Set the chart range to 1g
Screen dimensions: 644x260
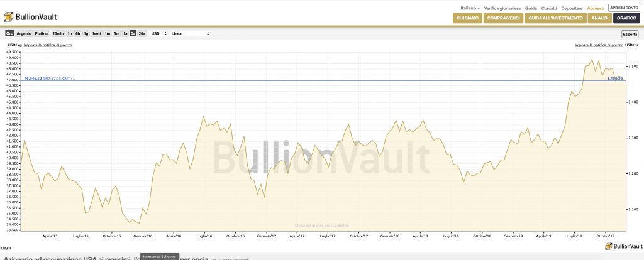click(86, 33)
